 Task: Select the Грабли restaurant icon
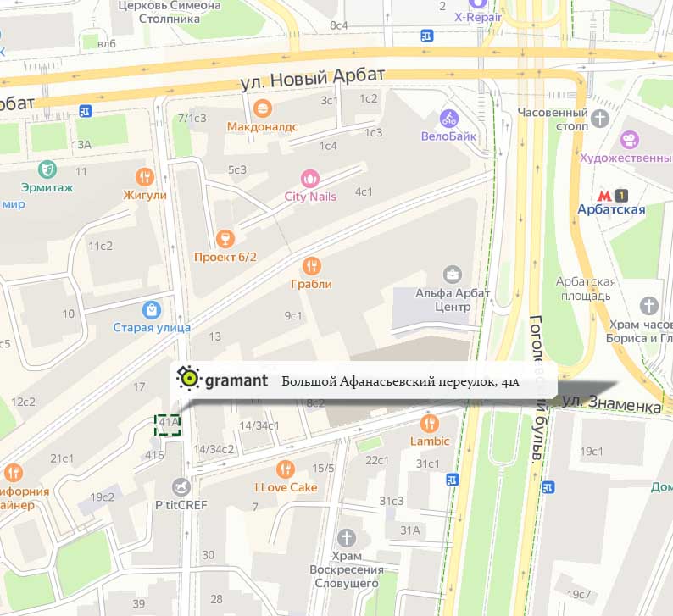click(x=312, y=266)
